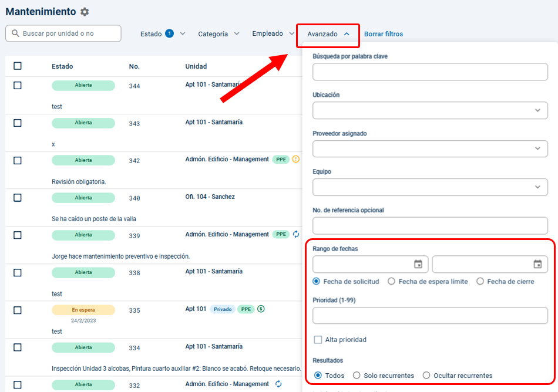558x392 pixels.
Task: Click the search magnifier icon
Action: point(15,33)
